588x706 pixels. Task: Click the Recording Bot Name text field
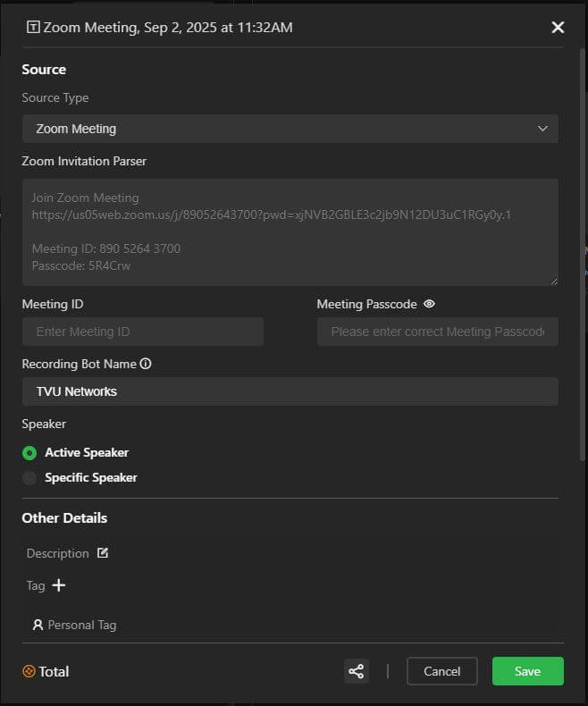pyautogui.click(x=290, y=391)
